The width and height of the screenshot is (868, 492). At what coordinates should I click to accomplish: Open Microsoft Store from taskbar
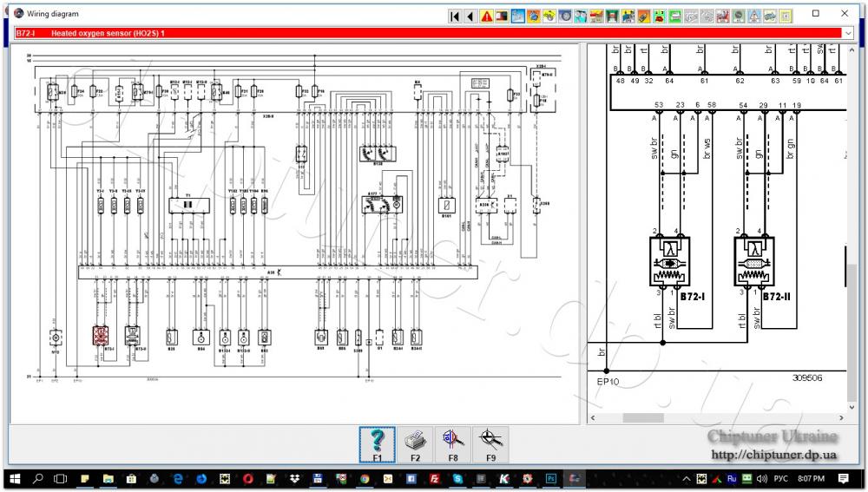click(131, 479)
